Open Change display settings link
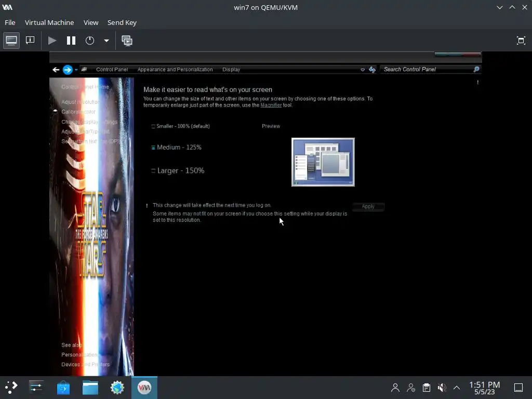 click(x=89, y=122)
